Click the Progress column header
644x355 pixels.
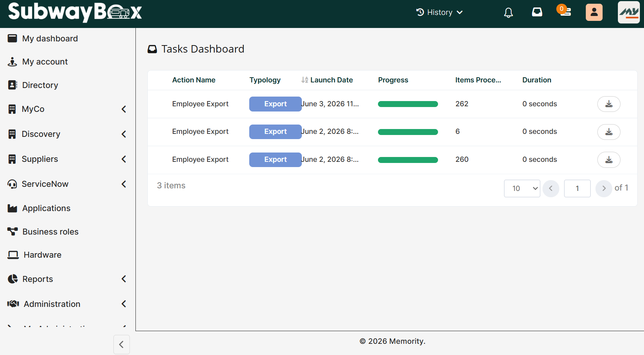tap(393, 80)
